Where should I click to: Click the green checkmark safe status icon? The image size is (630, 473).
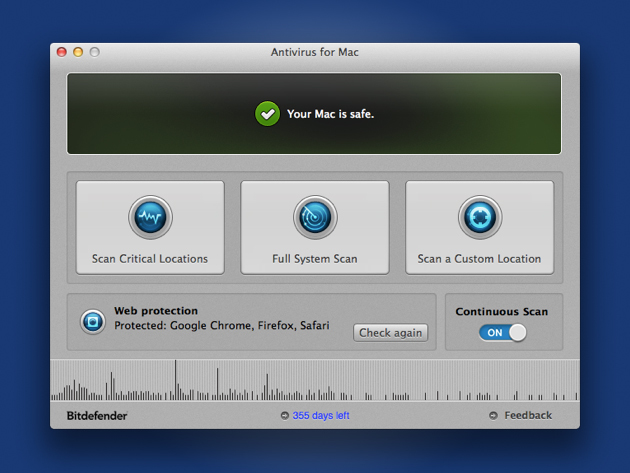point(267,114)
